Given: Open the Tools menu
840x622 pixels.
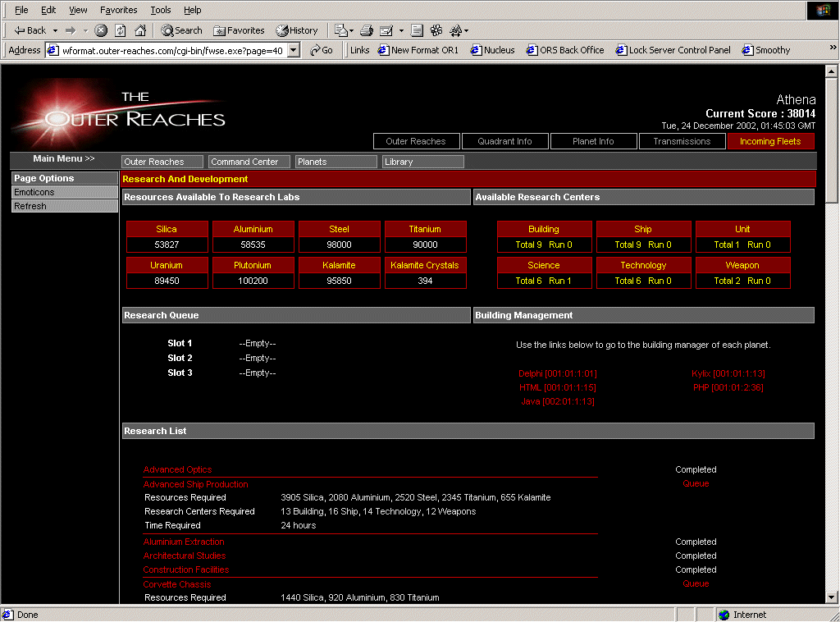Looking at the screenshot, I should [x=160, y=10].
